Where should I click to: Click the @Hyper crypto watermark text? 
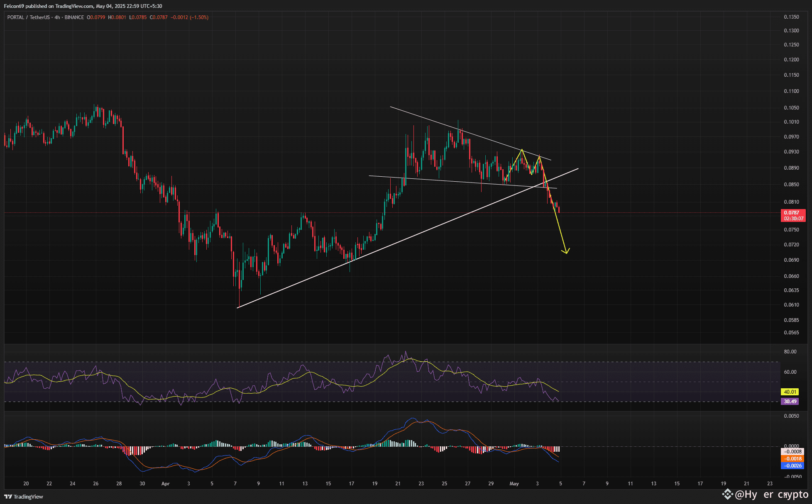(x=771, y=494)
